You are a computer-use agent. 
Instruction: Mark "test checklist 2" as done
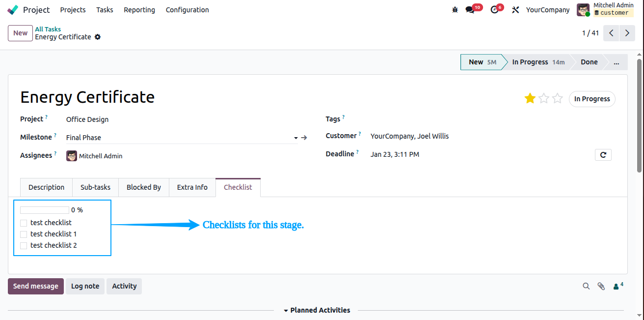pyautogui.click(x=24, y=246)
